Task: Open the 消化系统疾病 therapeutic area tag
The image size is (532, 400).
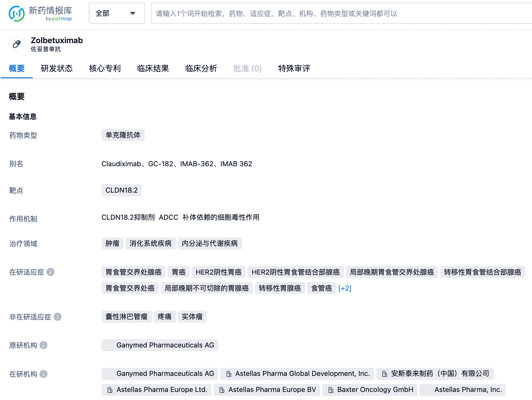Action: [x=150, y=243]
